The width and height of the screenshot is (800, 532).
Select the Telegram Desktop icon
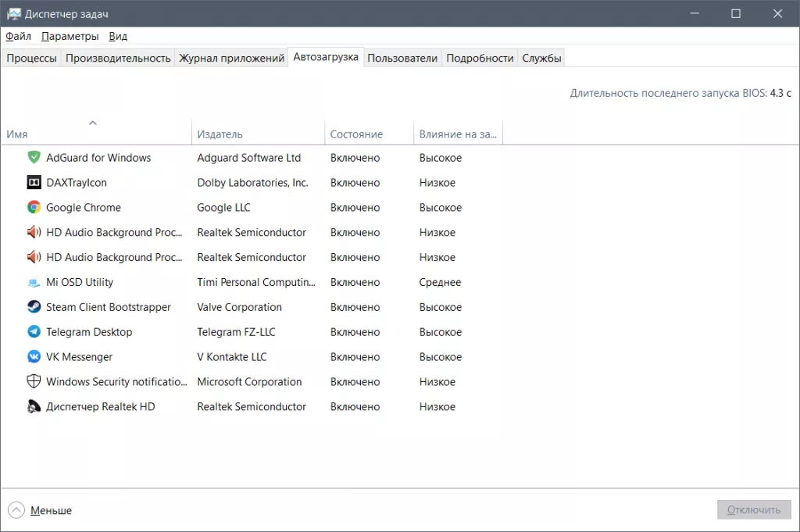(x=34, y=332)
